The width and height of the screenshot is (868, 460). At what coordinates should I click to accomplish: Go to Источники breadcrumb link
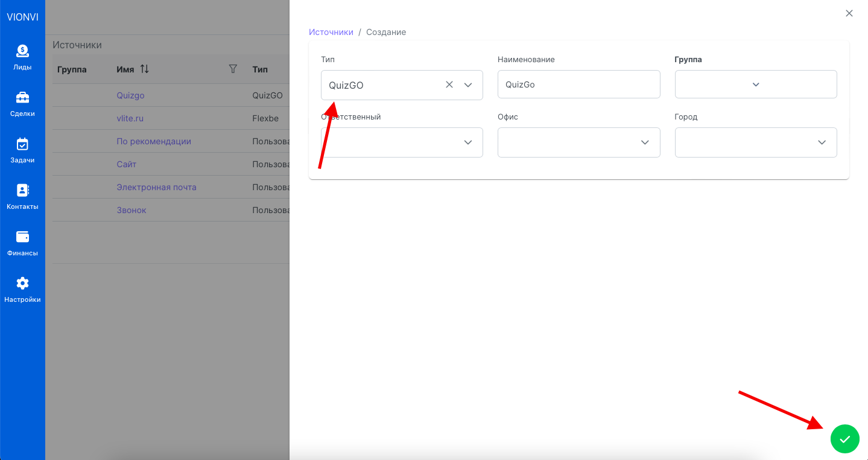pyautogui.click(x=331, y=32)
